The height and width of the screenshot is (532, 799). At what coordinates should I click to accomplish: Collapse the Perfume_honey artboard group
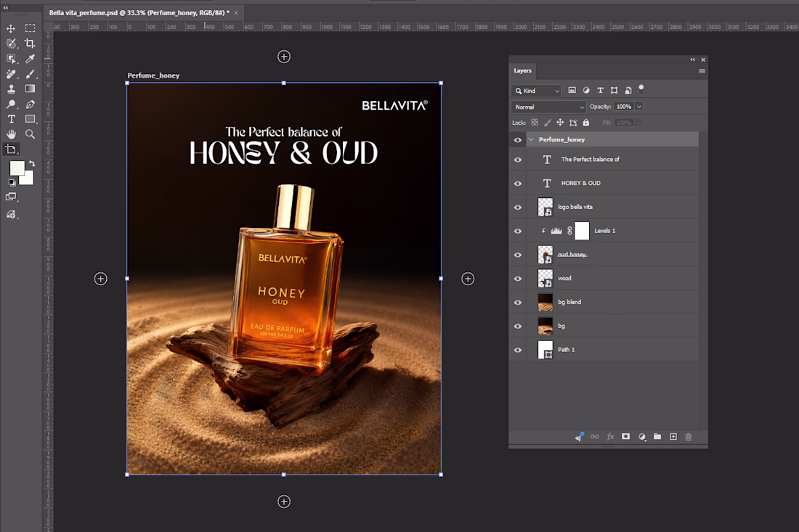coord(531,139)
